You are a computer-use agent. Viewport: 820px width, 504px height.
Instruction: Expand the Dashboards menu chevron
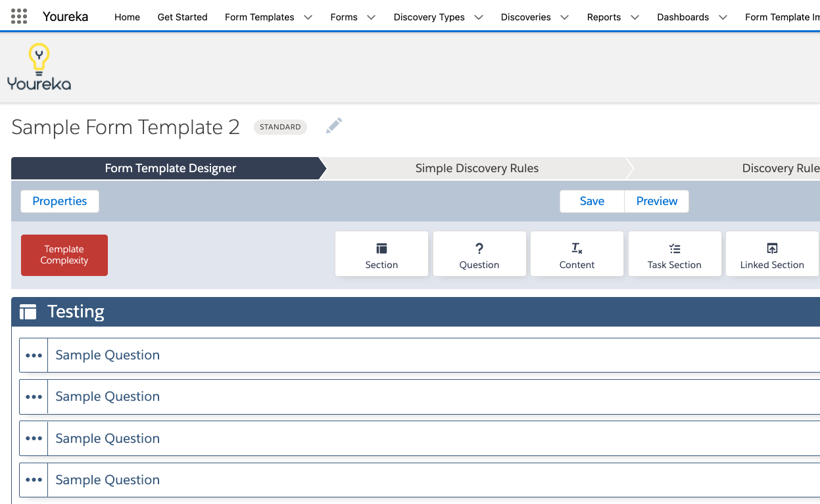pos(723,17)
